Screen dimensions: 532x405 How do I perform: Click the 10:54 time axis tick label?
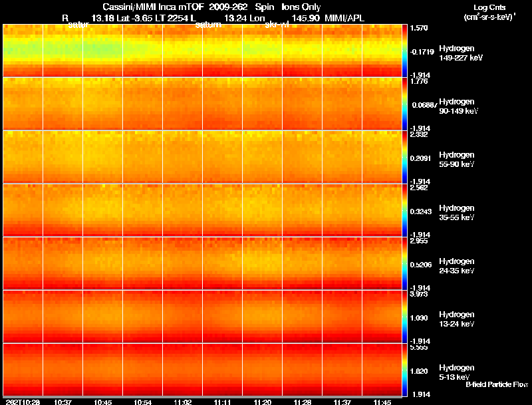(142, 402)
